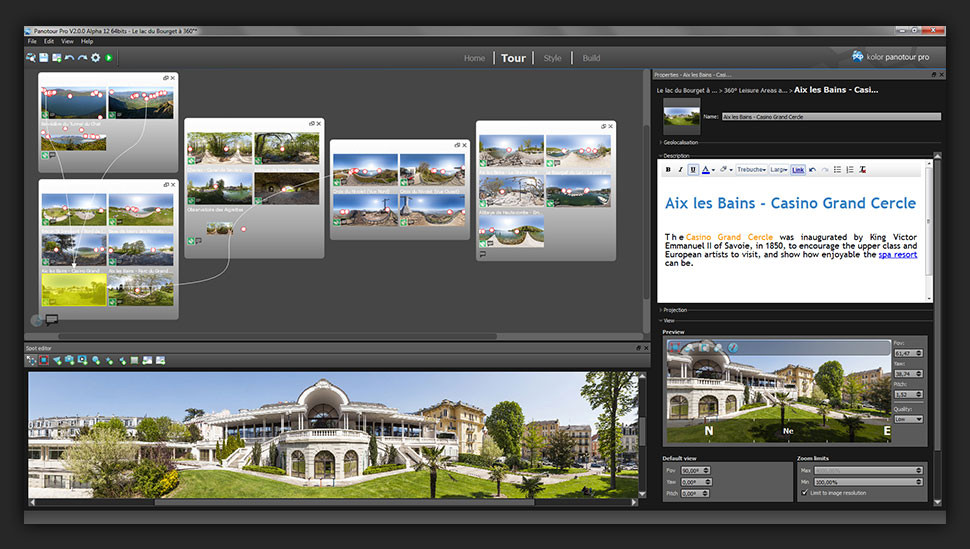Open the Quality dropdown set to Low
The width and height of the screenshot is (970, 549).
point(909,419)
